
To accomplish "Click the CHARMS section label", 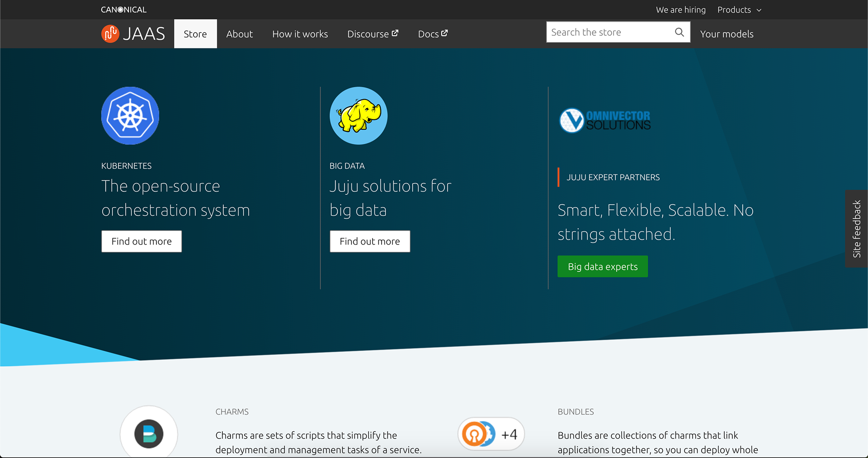I will (232, 412).
